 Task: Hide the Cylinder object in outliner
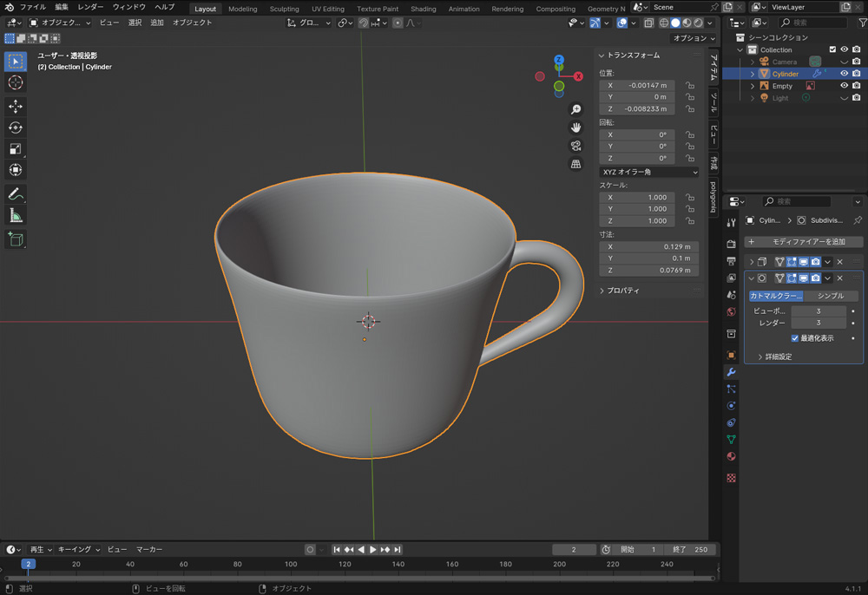pyautogui.click(x=843, y=74)
